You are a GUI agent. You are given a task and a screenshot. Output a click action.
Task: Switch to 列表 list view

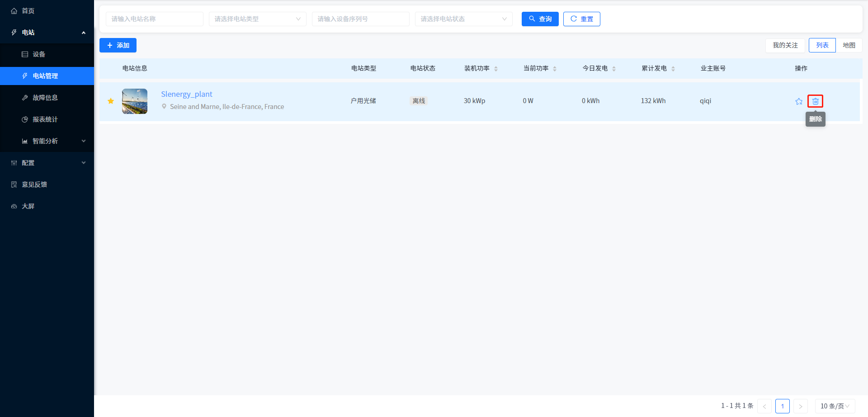[822, 45]
